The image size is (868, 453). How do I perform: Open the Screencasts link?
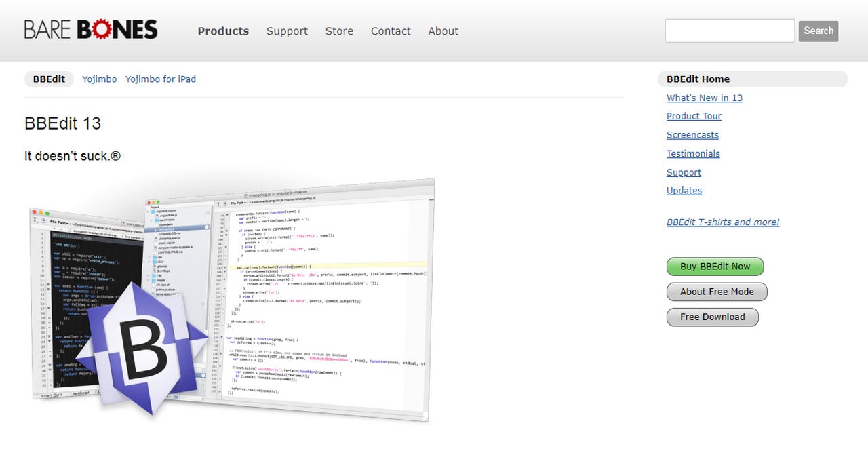click(x=692, y=135)
